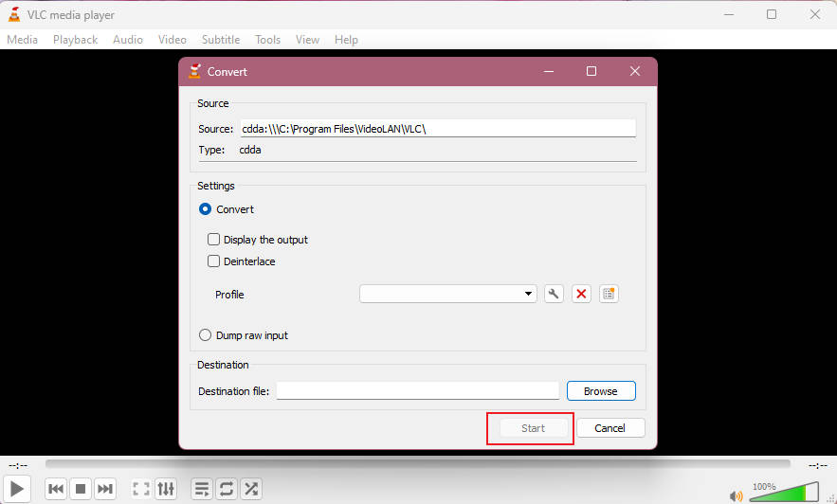This screenshot has width=837, height=504.
Task: Click the Convert dialog cone icon
Action: click(194, 71)
